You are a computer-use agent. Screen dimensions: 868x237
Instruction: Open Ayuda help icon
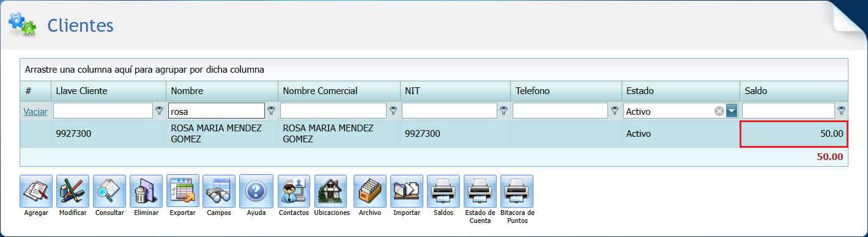pyautogui.click(x=256, y=191)
